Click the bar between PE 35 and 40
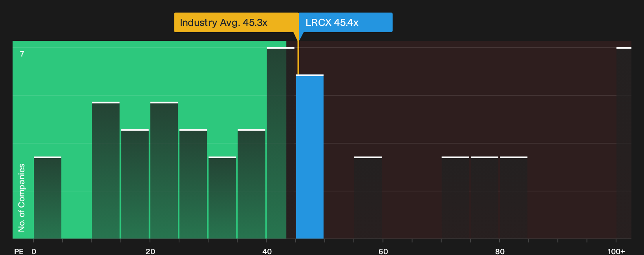The height and width of the screenshot is (255, 644). click(x=251, y=184)
